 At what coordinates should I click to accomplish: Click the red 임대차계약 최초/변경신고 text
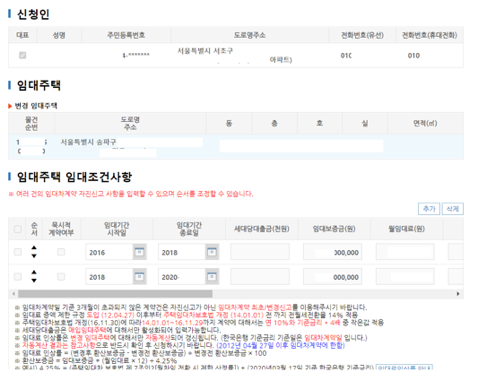click(255, 307)
